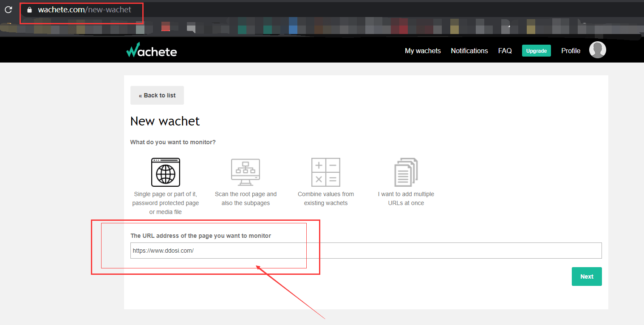Continue with the green Next button
The image size is (644, 325).
[587, 277]
